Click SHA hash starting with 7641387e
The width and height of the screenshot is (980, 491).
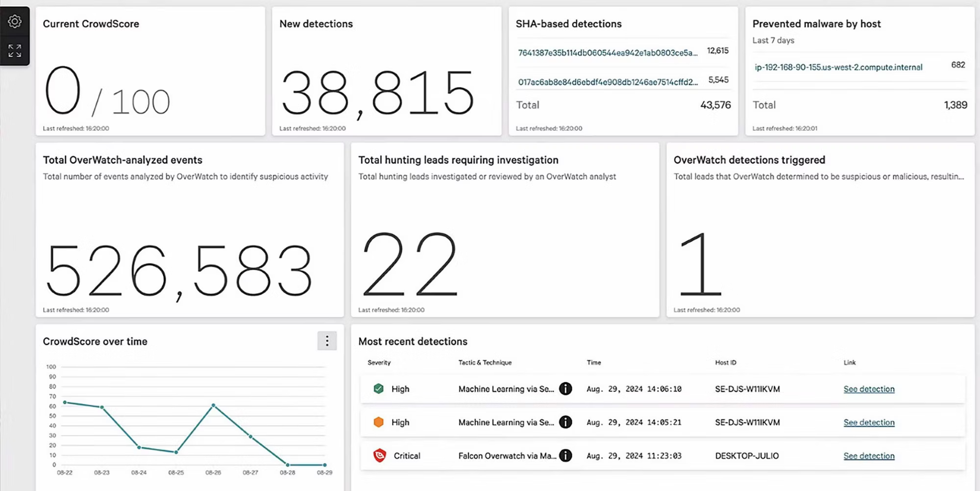coord(608,53)
